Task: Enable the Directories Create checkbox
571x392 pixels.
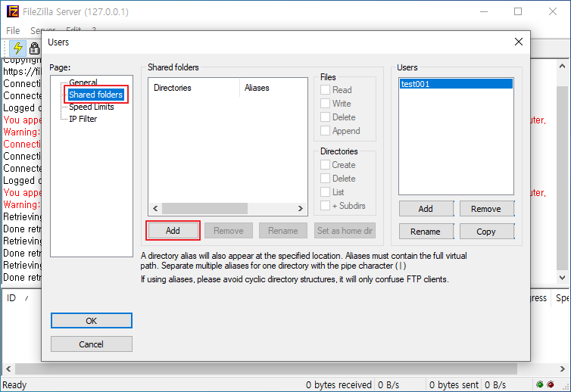Action: 325,165
